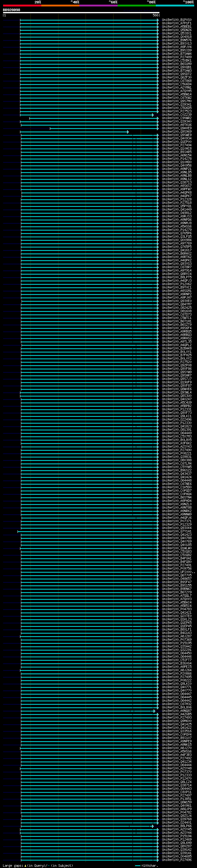
Task: Open hit UniRef100_A5BEB1
Action: point(176,26)
